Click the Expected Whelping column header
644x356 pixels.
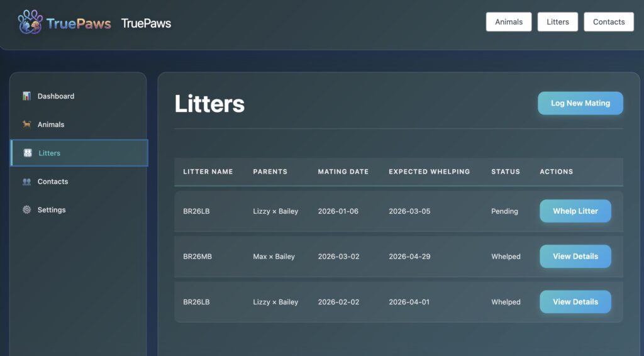429,172
